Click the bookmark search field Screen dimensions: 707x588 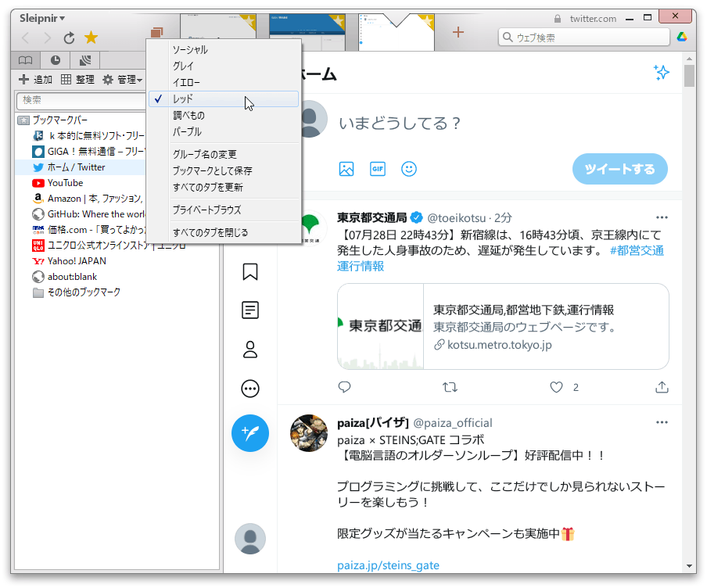81,100
